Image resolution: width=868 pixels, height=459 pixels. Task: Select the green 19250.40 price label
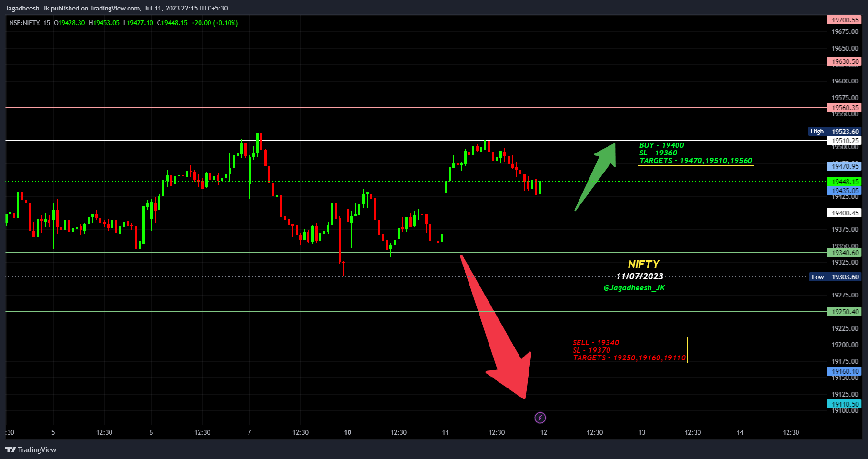844,312
